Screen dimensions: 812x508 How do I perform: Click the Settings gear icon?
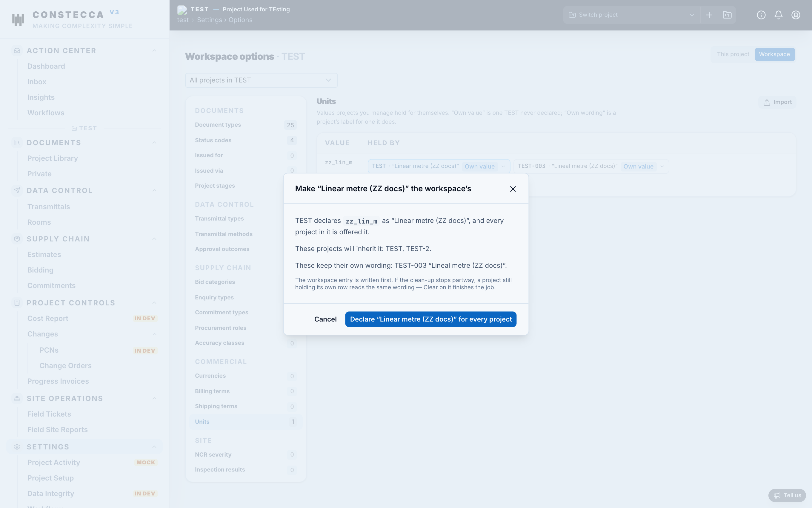click(17, 447)
